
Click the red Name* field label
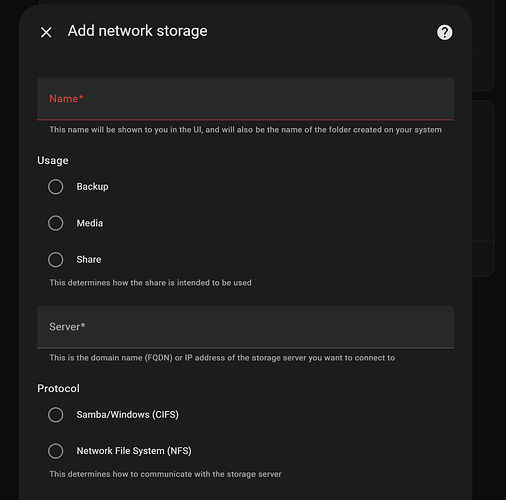tap(66, 99)
